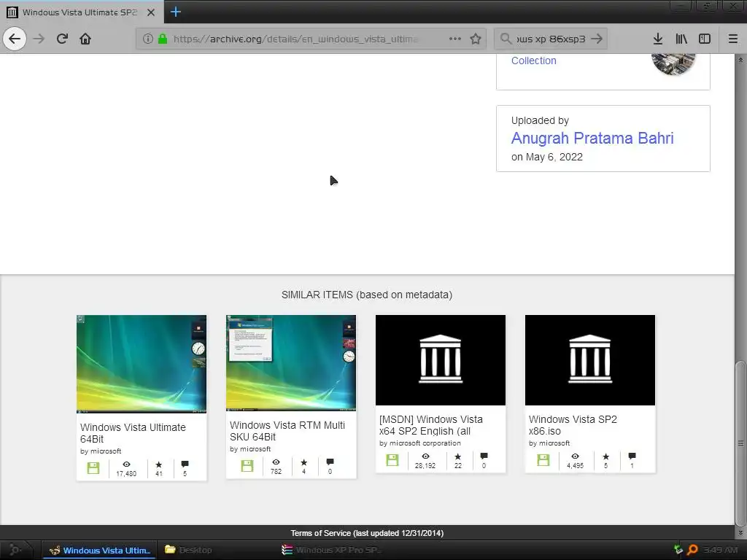Click reviews bubble on RTM Multi SKU card

(x=330, y=462)
